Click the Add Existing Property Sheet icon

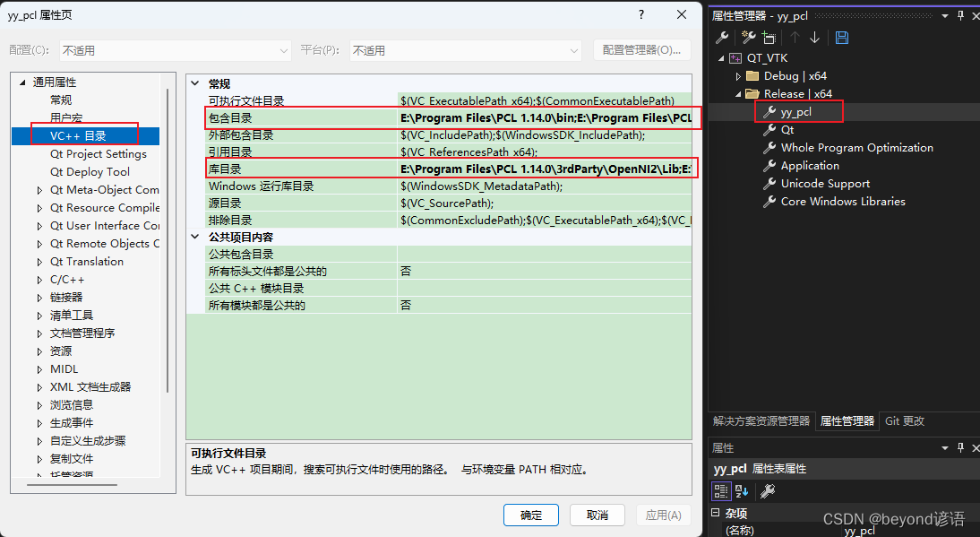pos(769,37)
